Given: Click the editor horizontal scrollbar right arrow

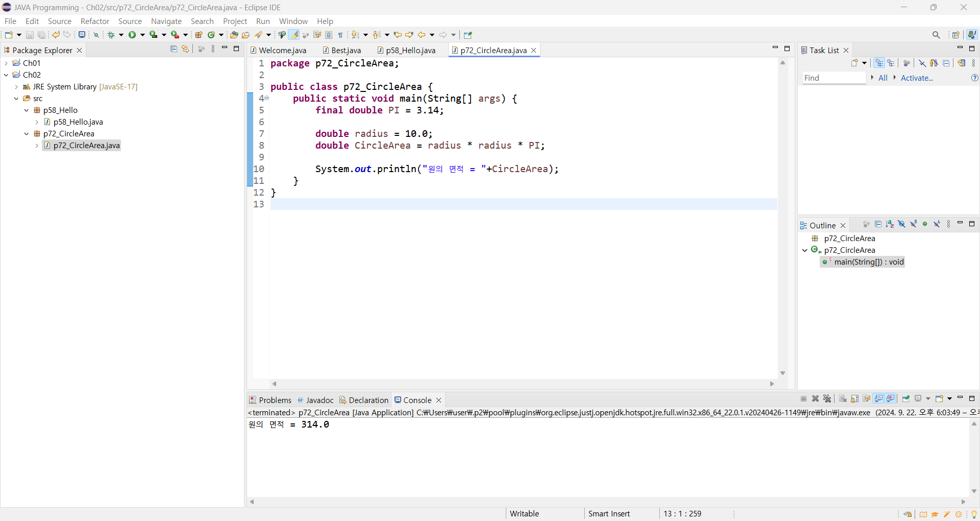Looking at the screenshot, I should point(772,384).
